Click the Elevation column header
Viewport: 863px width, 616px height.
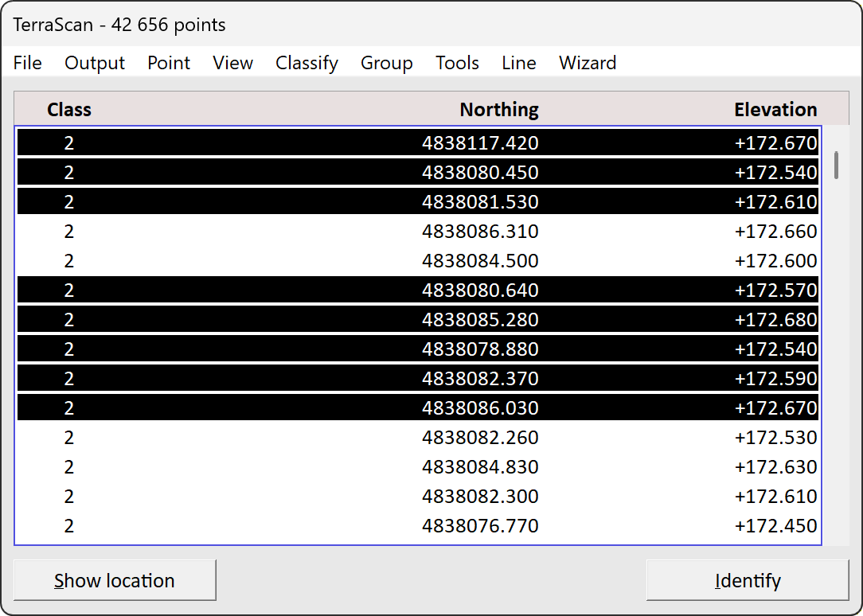pyautogui.click(x=775, y=110)
